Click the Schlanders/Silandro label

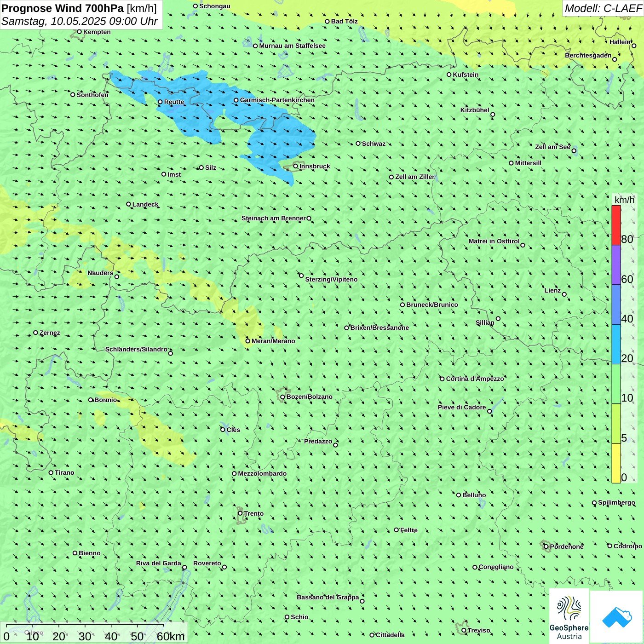pos(136,349)
